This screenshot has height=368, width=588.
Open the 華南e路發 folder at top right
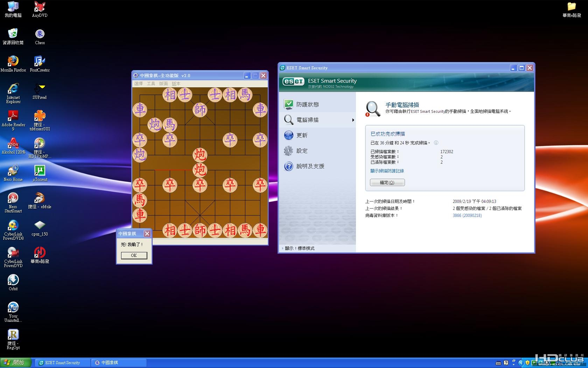[572, 9]
